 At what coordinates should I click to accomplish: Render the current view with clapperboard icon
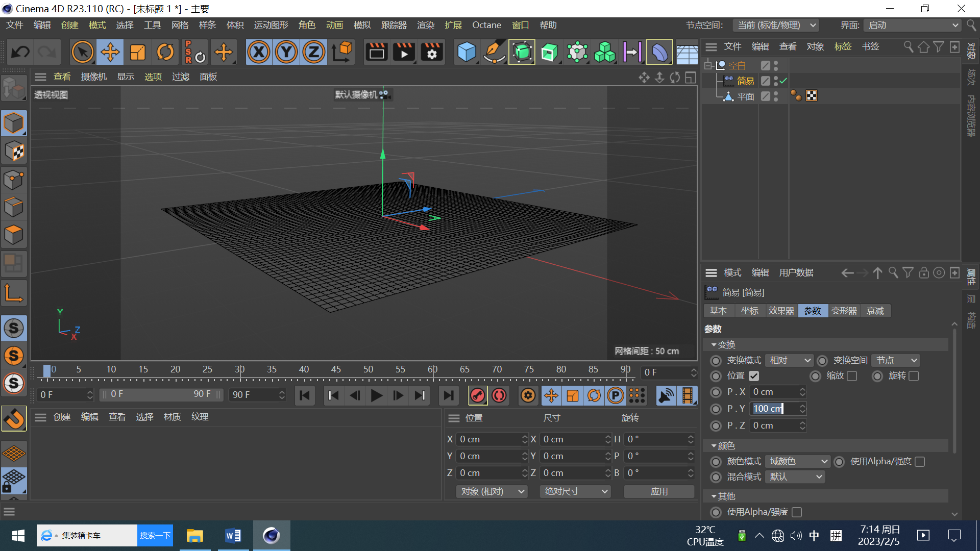click(x=377, y=52)
